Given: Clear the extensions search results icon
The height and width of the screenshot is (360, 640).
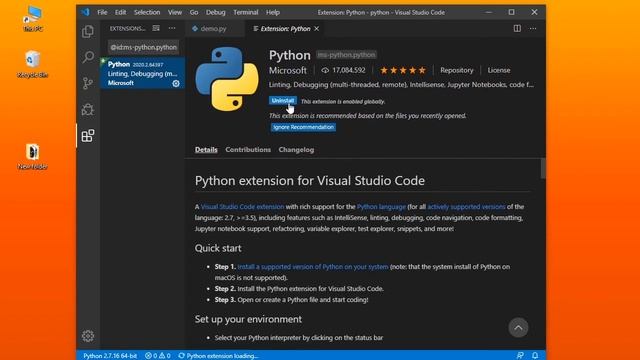Looking at the screenshot, I should coord(156,28).
